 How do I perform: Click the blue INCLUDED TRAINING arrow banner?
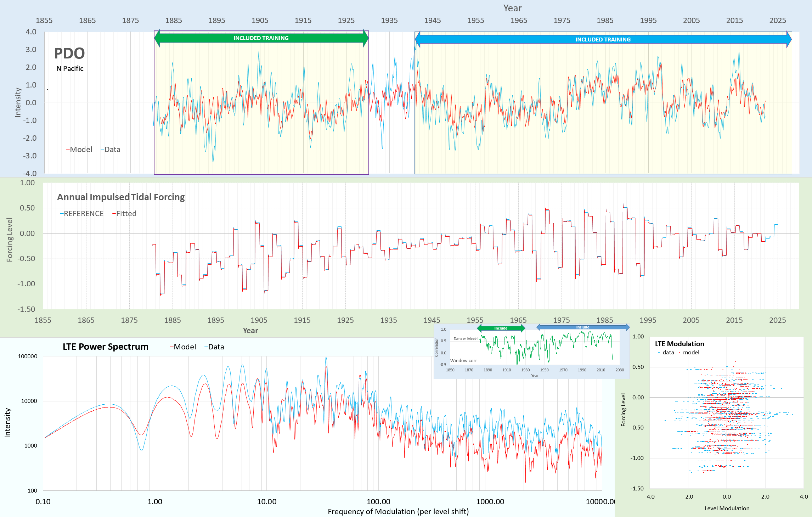point(603,39)
